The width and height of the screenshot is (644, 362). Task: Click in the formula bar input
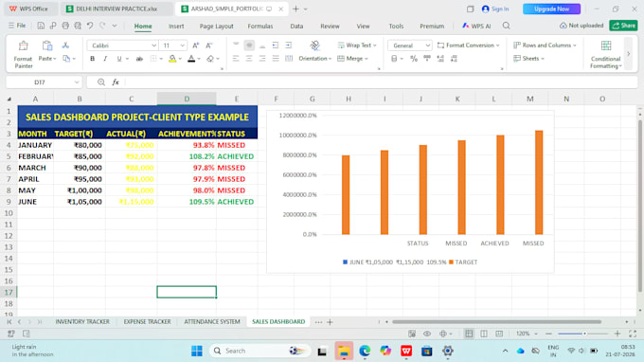[380, 82]
